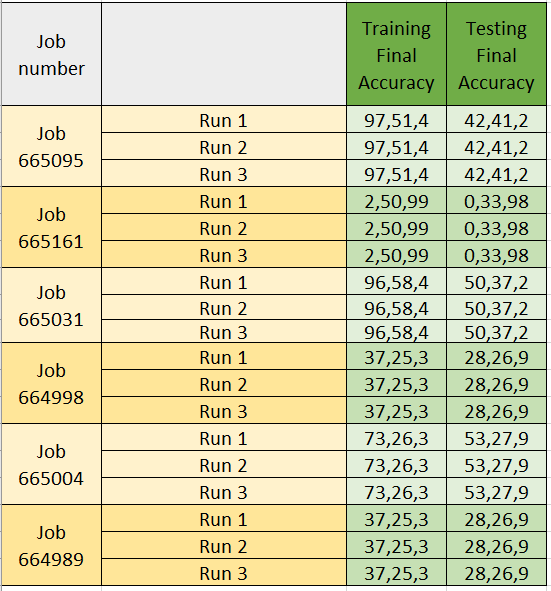Click Run 1 cell of Job 665095

[224, 119]
